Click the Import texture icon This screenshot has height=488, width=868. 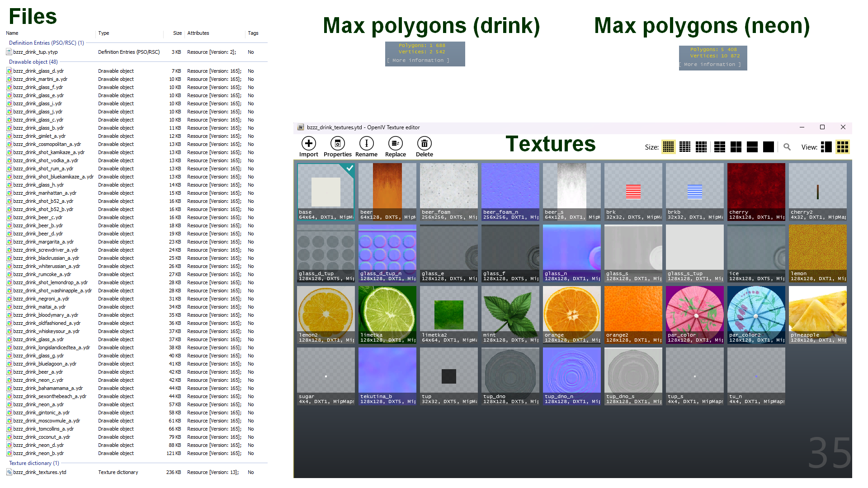click(309, 144)
